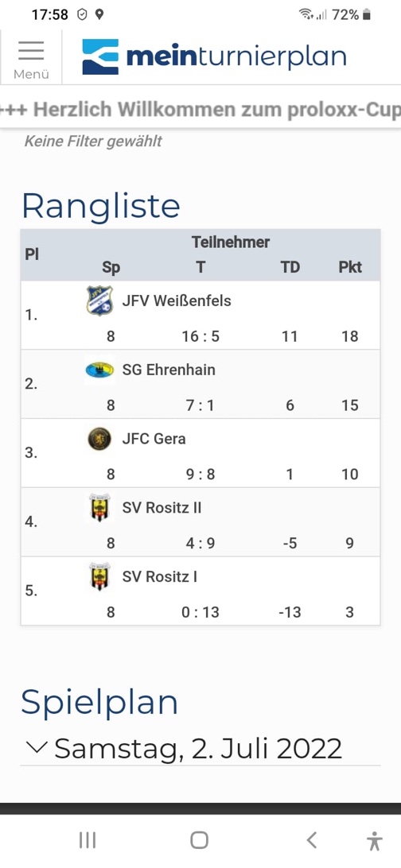Click the Pkt column header
401x868 pixels.
pos(350,267)
